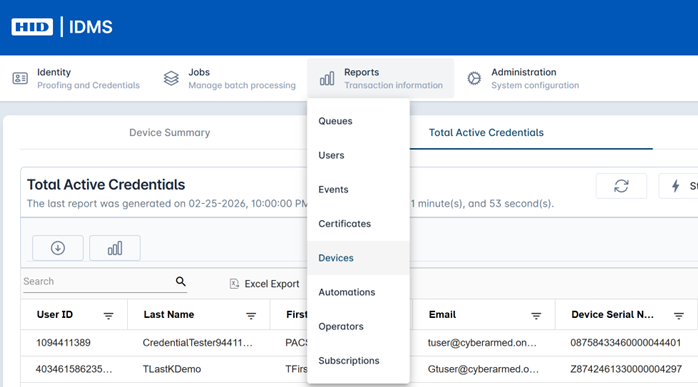Open Automations from the Reports dropdown
Screen dimensions: 698x387
(358, 293)
